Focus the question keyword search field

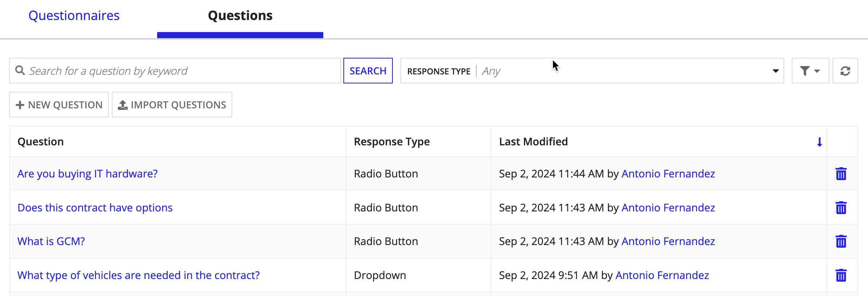[x=175, y=71]
